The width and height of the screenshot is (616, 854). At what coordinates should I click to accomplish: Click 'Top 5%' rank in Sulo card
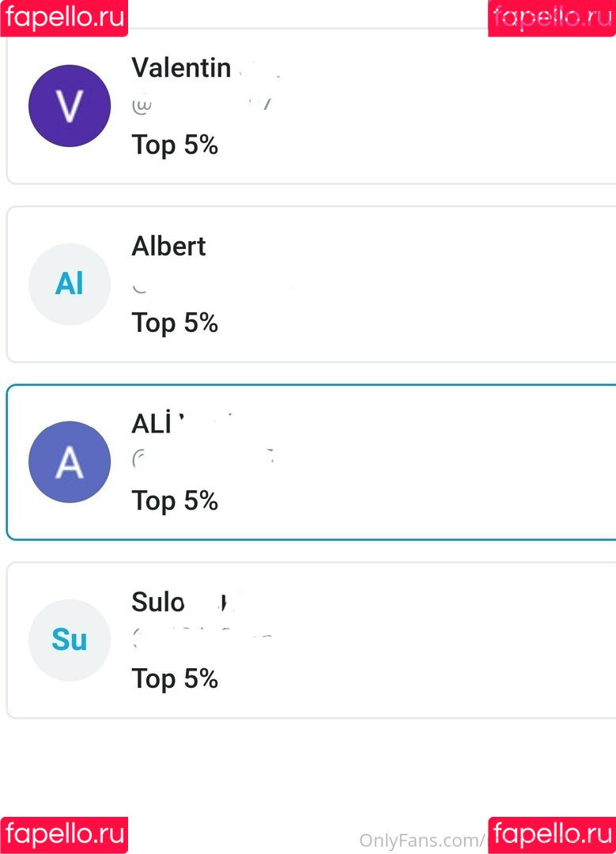click(x=175, y=678)
